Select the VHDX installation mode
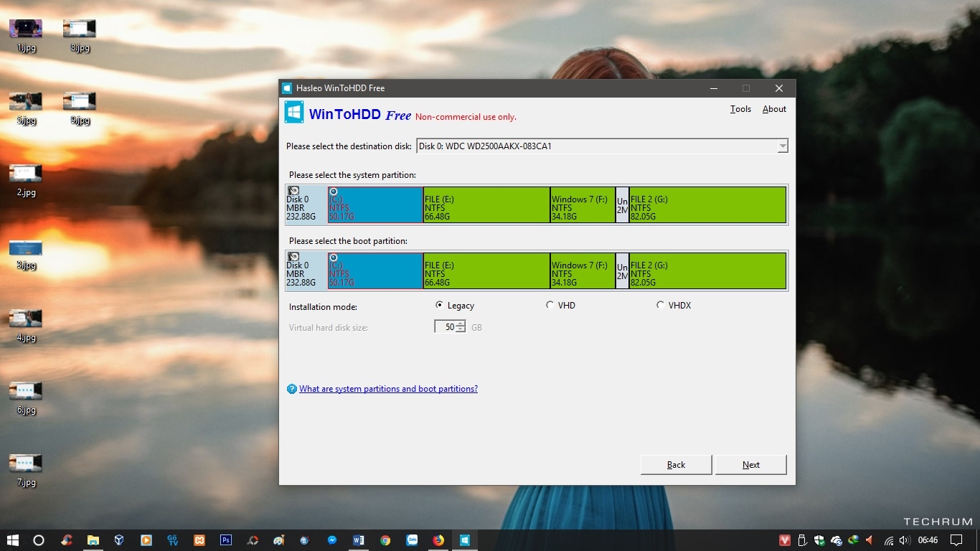The width and height of the screenshot is (980, 551). (673, 306)
